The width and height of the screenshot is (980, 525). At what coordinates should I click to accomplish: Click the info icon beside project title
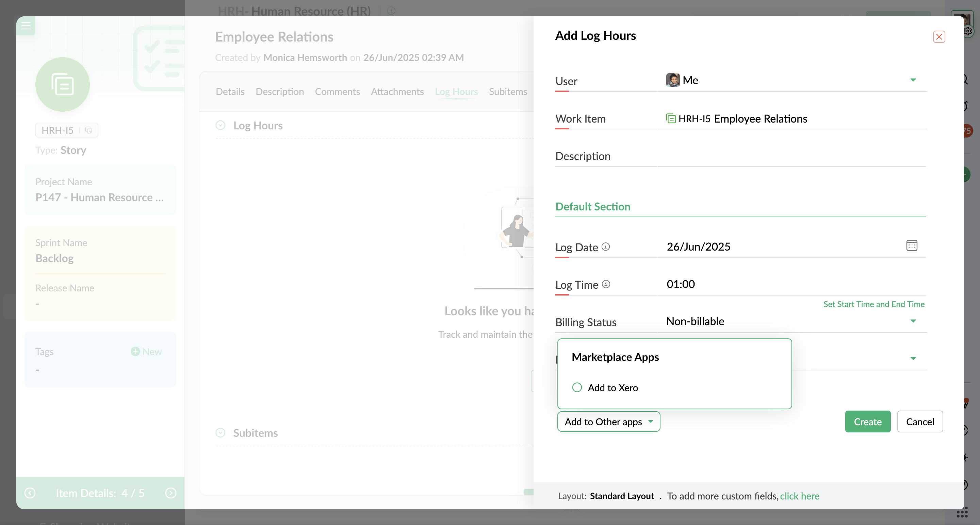coord(391,11)
